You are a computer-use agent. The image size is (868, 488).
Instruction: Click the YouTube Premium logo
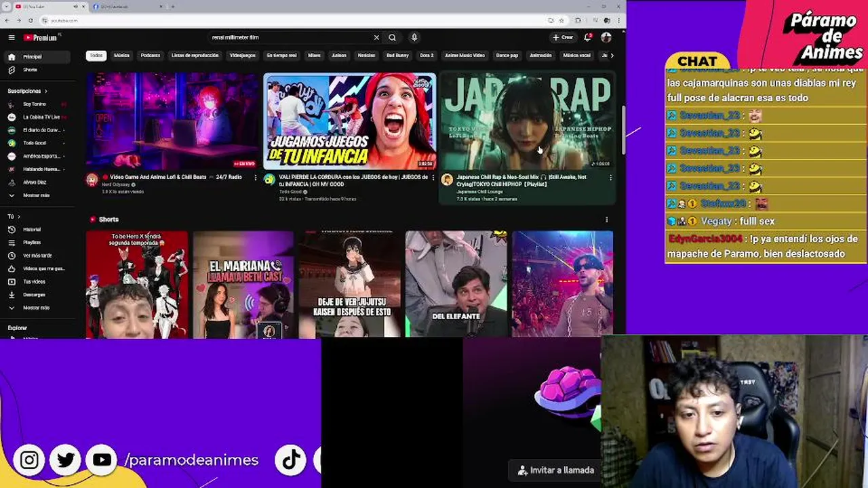[x=40, y=37]
